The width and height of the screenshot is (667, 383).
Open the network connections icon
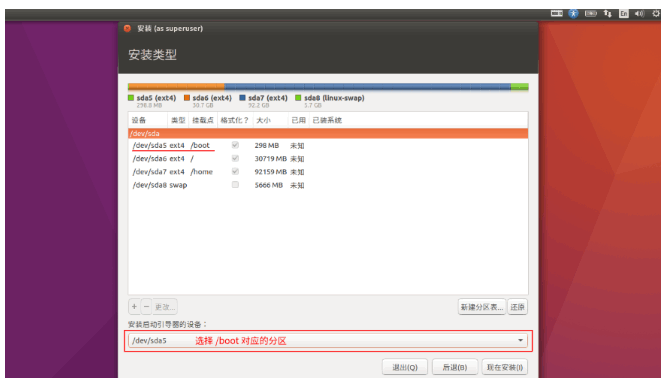click(607, 14)
